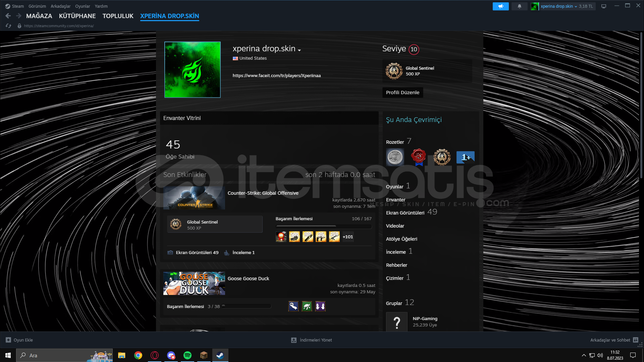
Task: Open Chrome from the taskbar
Action: tap(138, 355)
